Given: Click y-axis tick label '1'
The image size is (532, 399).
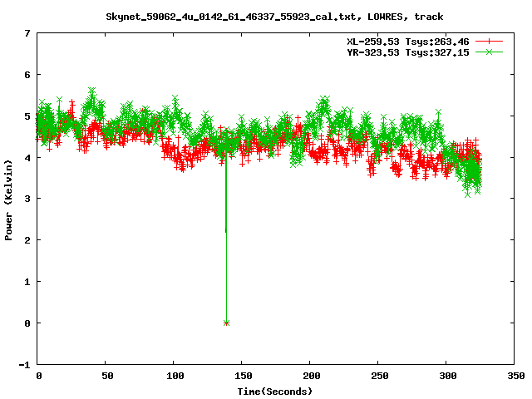Looking at the screenshot, I should [27, 282].
